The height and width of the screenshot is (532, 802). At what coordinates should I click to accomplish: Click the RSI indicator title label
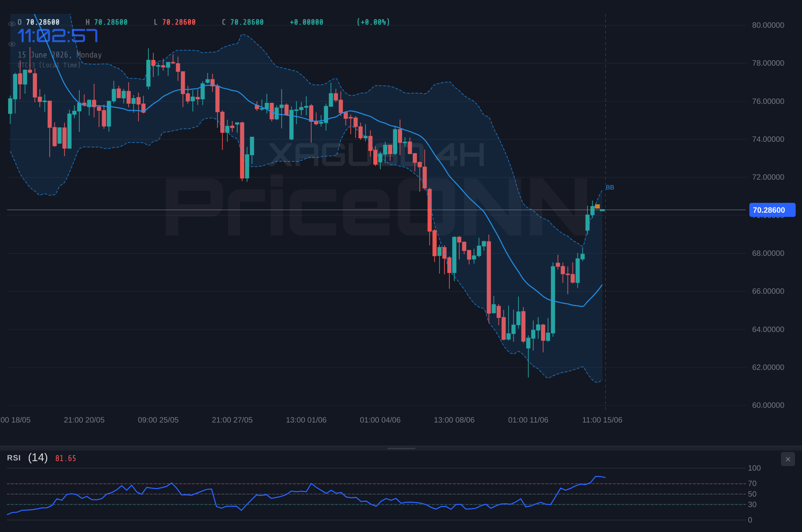(14, 458)
